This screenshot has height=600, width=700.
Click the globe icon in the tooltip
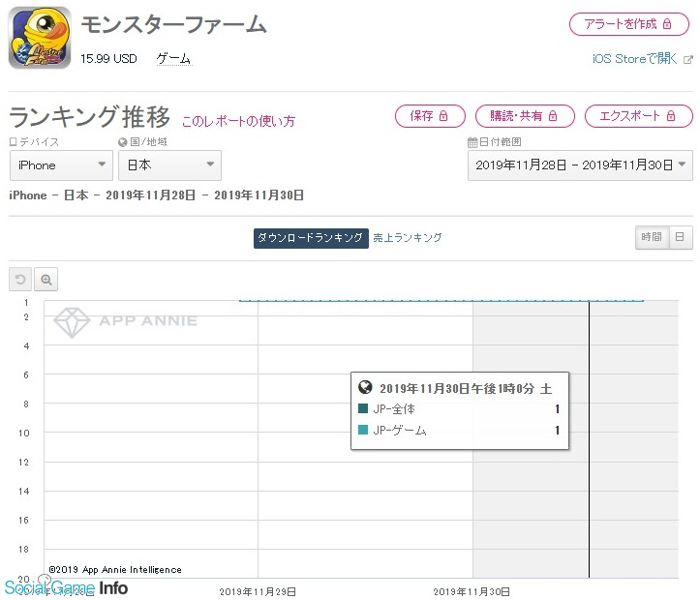[365, 387]
